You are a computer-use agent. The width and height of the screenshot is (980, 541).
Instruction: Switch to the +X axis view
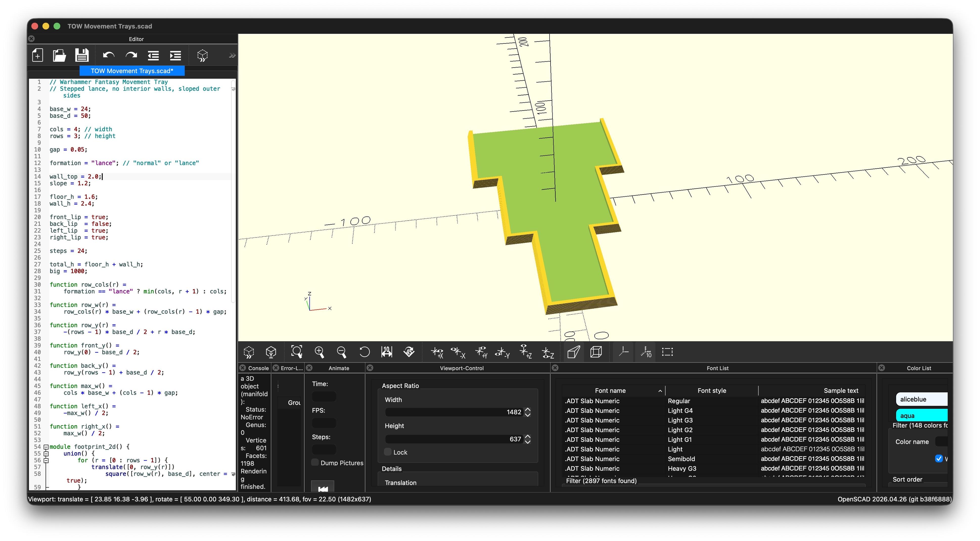tap(437, 352)
